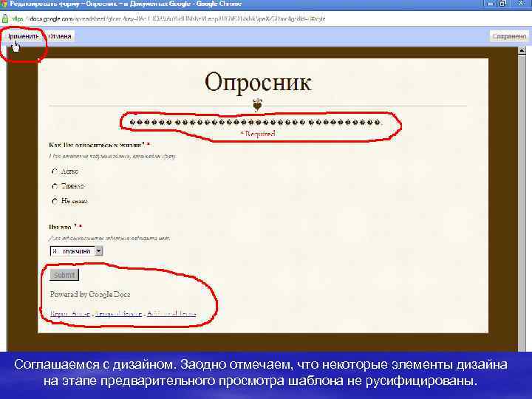
Task: Minimize the Chrome window
Action: pyautogui.click(x=490, y=4)
